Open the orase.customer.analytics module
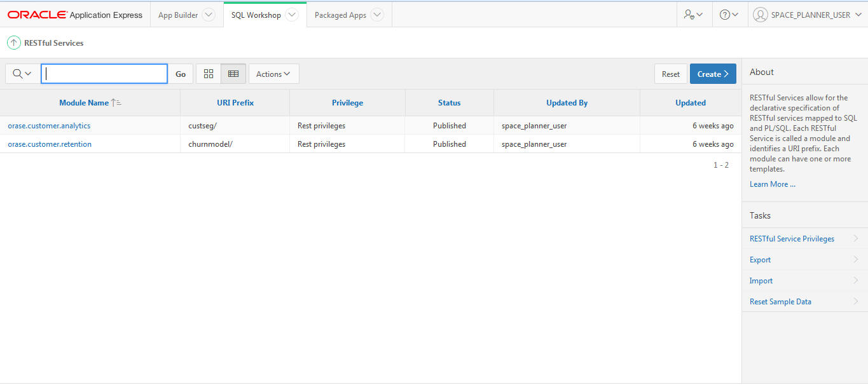This screenshot has width=868, height=385. click(49, 126)
